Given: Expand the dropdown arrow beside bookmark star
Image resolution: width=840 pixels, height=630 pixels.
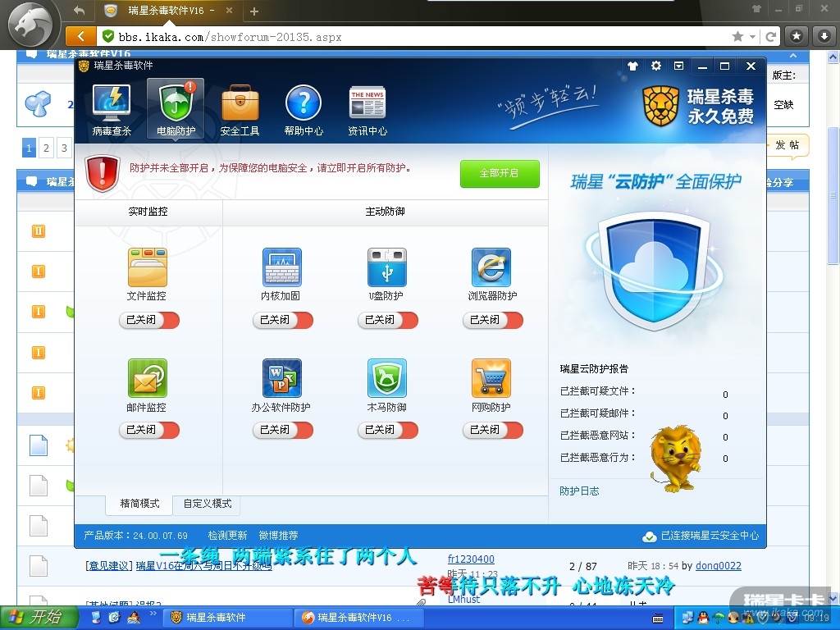Looking at the screenshot, I should 752,37.
